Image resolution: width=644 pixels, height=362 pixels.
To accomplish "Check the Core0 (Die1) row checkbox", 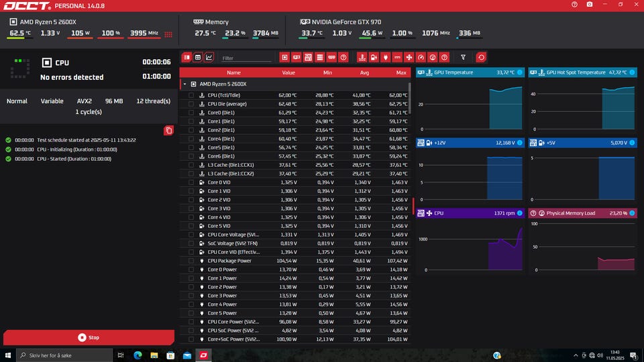I will pyautogui.click(x=191, y=113).
